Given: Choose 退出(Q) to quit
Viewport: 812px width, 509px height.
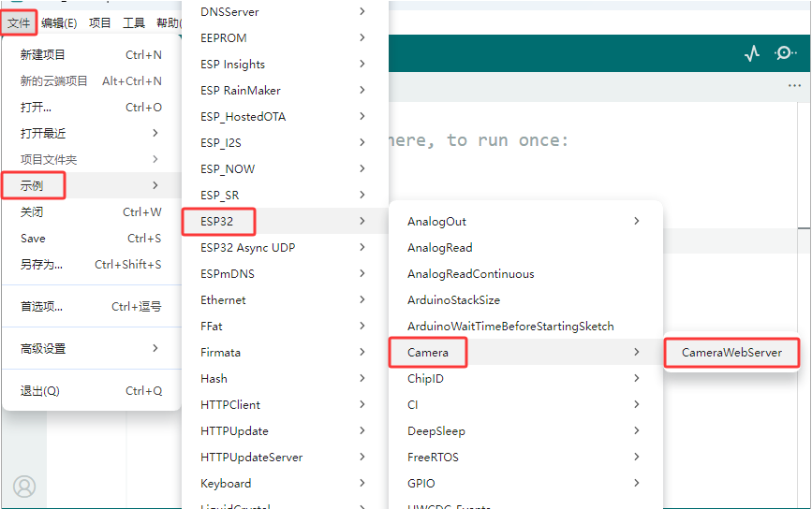Looking at the screenshot, I should tap(91, 390).
